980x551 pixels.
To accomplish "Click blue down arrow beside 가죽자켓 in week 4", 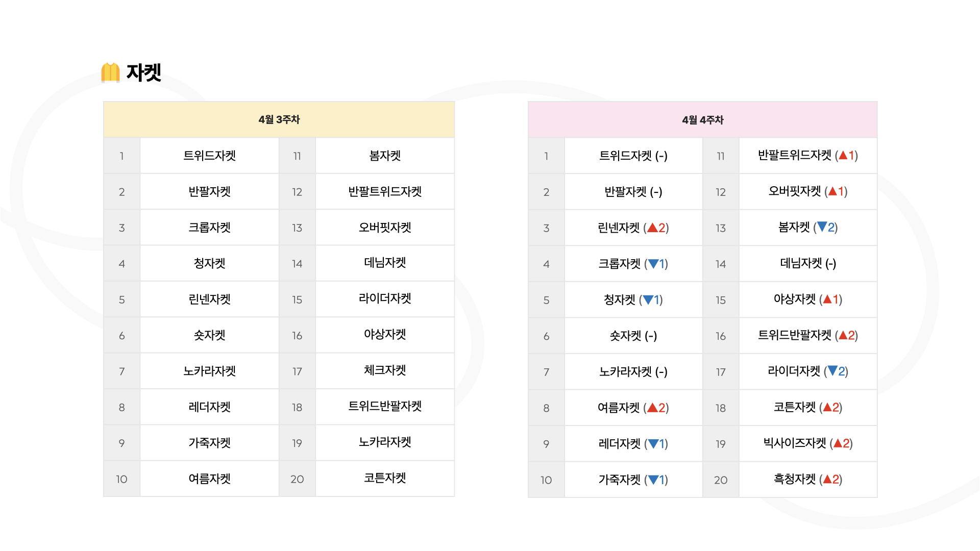I will [x=653, y=480].
